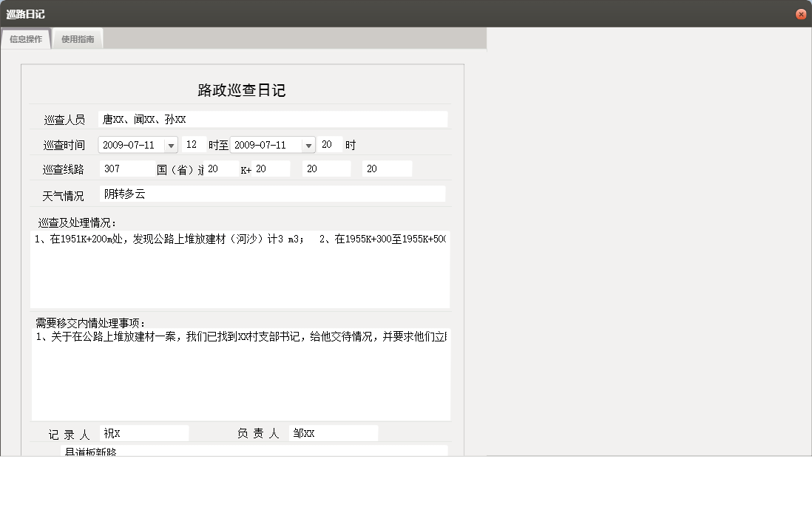Edit the start hour field showing 12
Screen dimensions: 812x507
click(194, 144)
